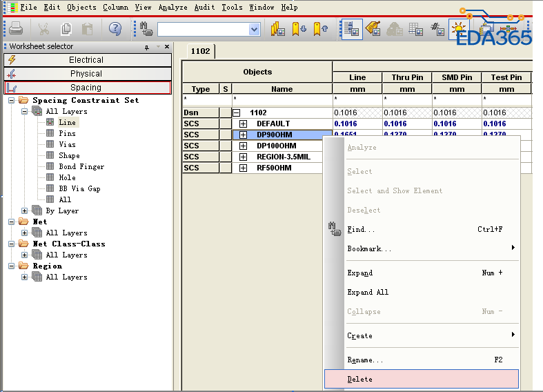Expand the DP90OHM row
543x392 pixels.
pyautogui.click(x=243, y=135)
